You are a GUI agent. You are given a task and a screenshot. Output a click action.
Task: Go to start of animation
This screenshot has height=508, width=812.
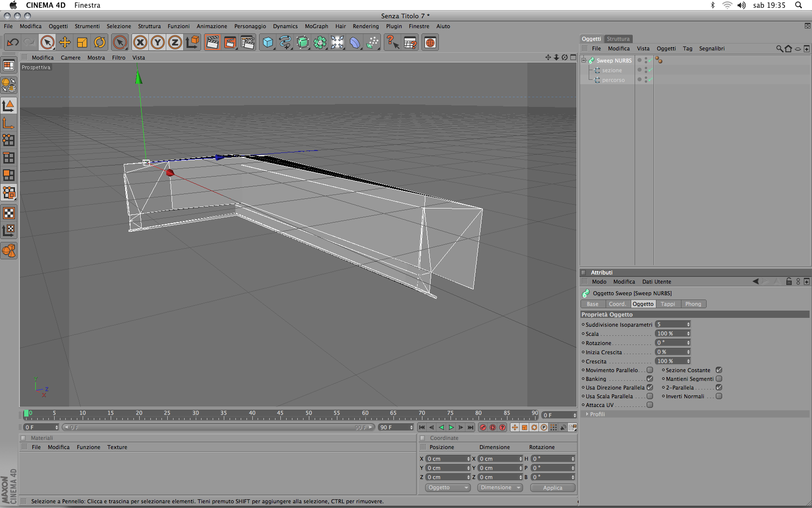click(x=422, y=427)
